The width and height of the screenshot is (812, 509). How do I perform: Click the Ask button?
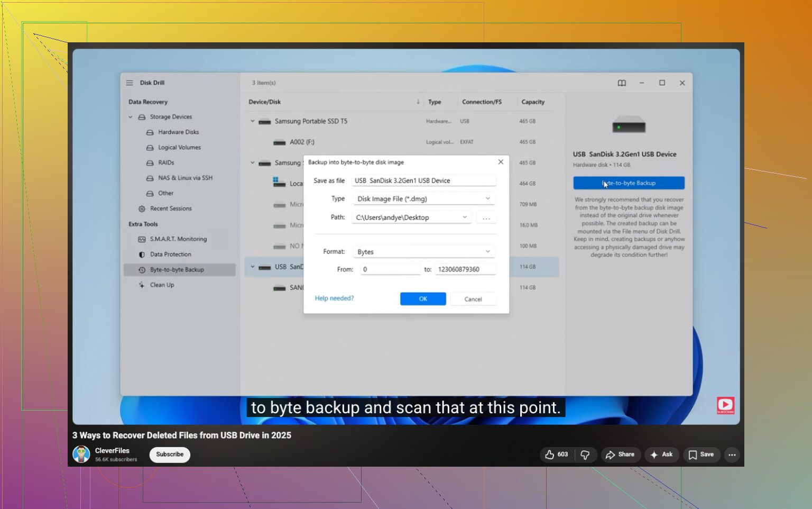(x=662, y=455)
